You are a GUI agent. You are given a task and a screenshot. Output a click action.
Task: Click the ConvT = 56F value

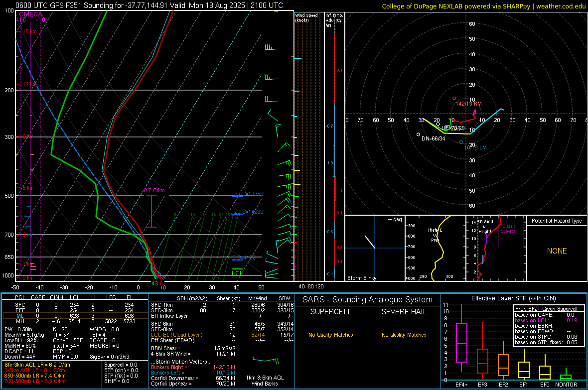[x=67, y=340]
